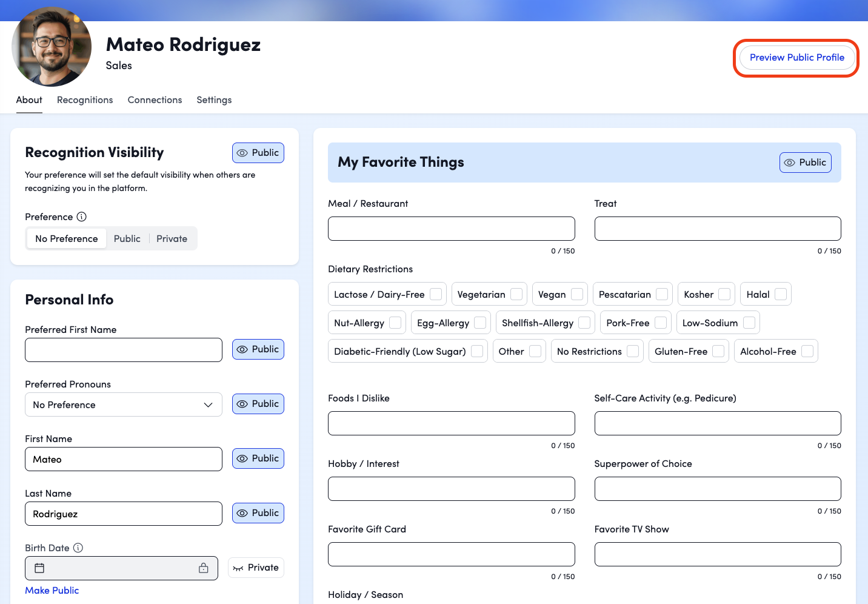Image resolution: width=868 pixels, height=604 pixels.
Task: Enable the Nut-Allergy checkbox
Action: [395, 323]
